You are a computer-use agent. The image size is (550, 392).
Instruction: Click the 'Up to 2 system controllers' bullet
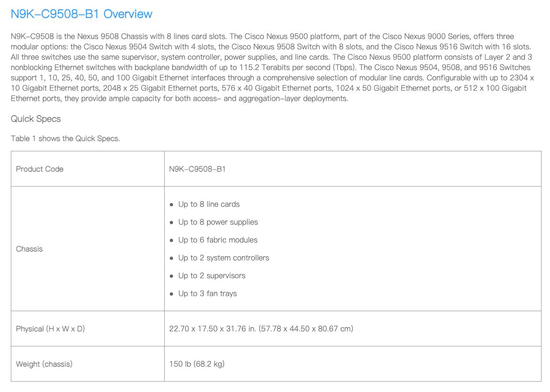tap(223, 258)
